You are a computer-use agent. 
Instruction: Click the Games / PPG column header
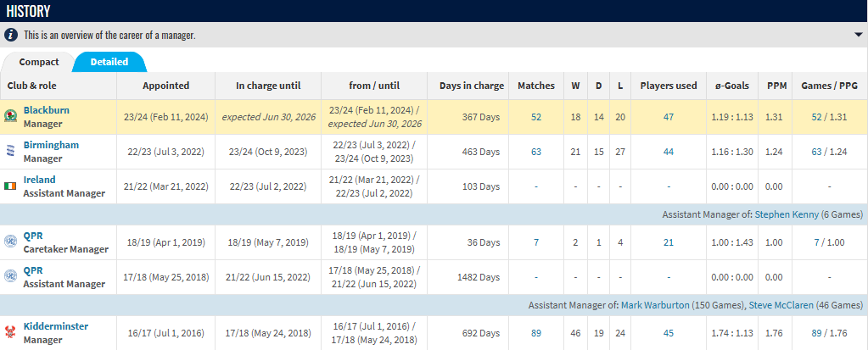tap(829, 86)
